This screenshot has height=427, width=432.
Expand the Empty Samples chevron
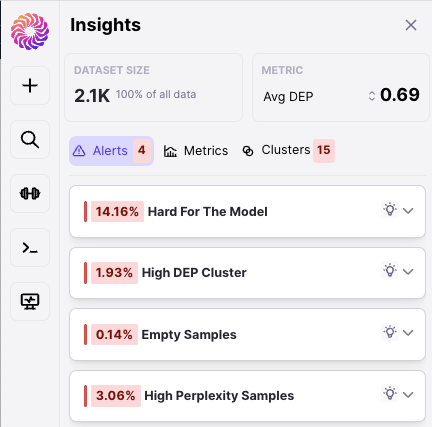(408, 333)
